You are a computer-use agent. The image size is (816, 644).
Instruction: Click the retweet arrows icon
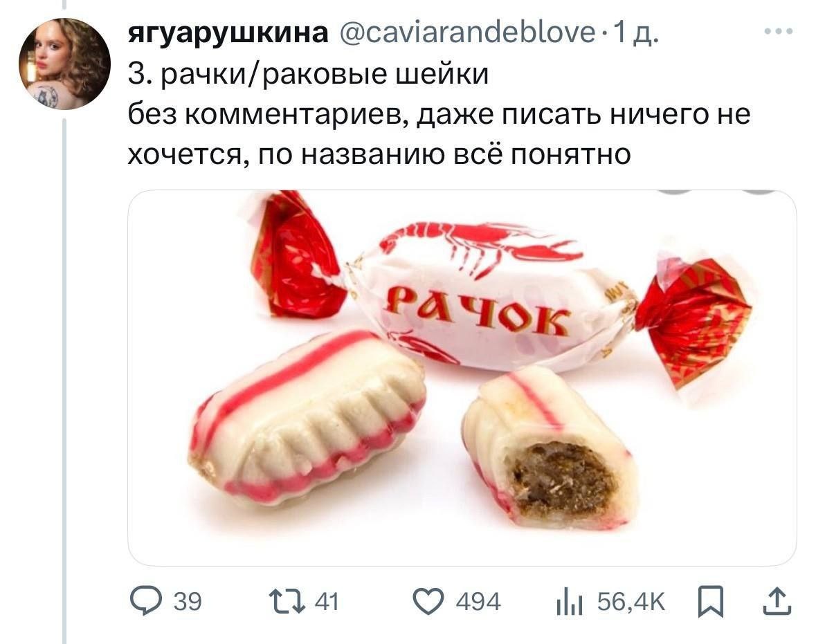pyautogui.click(x=287, y=602)
